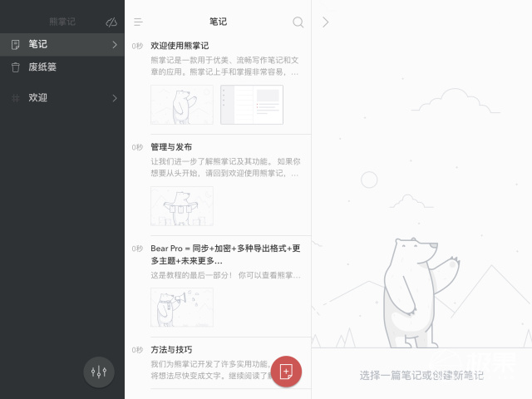Open the Bear Pro note title
This screenshot has width=532, height=399.
(x=225, y=254)
